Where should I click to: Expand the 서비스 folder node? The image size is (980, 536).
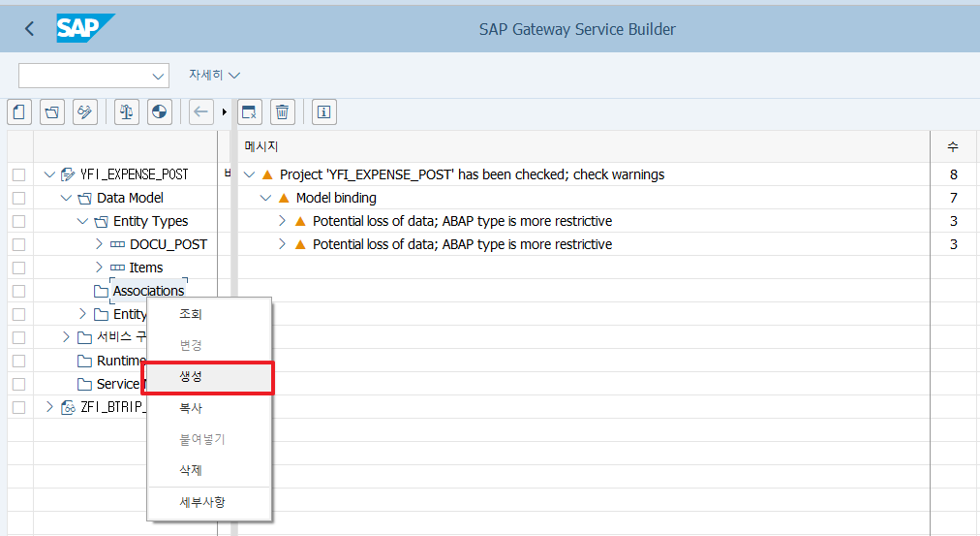[66, 337]
